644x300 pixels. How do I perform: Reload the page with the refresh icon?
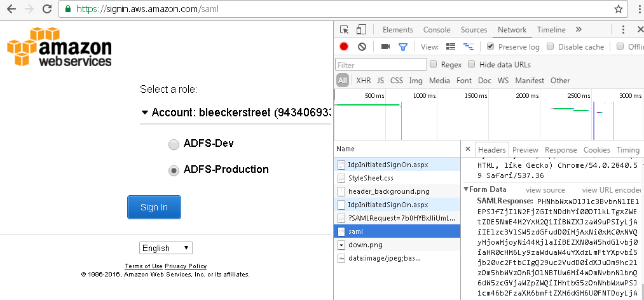point(47,9)
